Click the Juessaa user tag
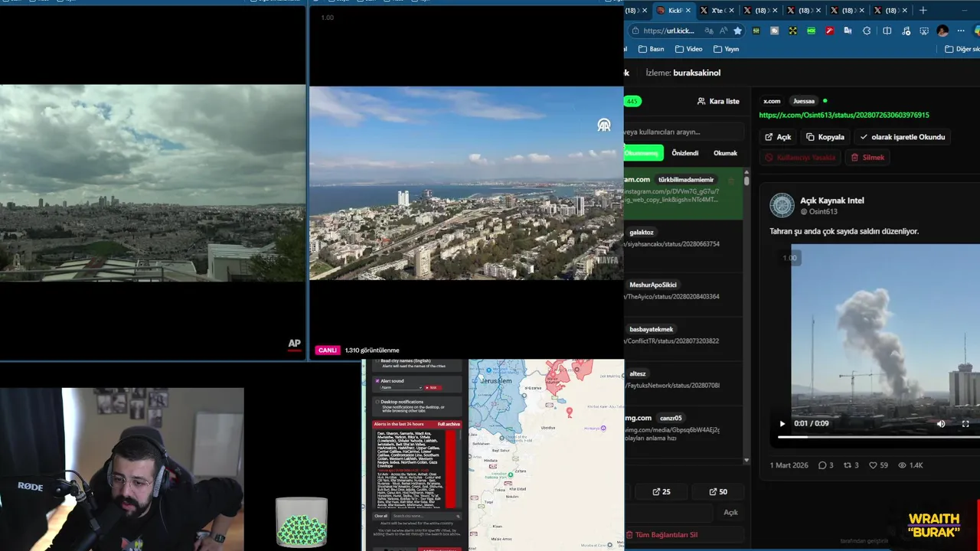Screen dimensions: 980x551 click(x=804, y=101)
